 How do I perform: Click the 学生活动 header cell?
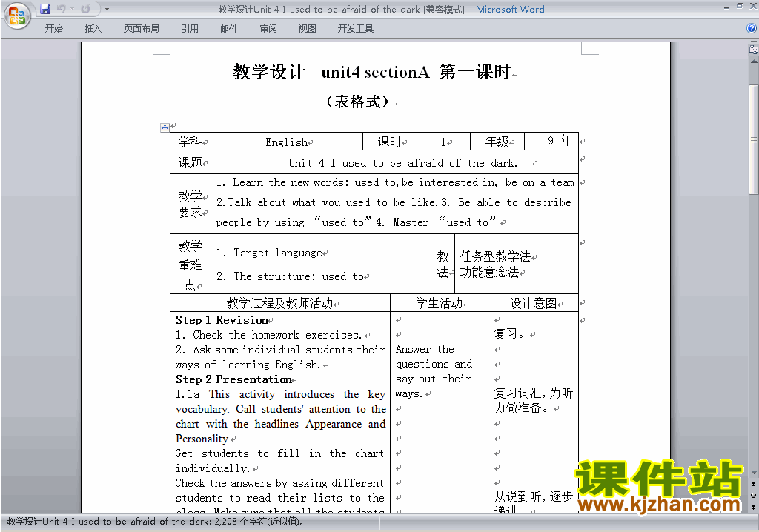[x=439, y=304]
